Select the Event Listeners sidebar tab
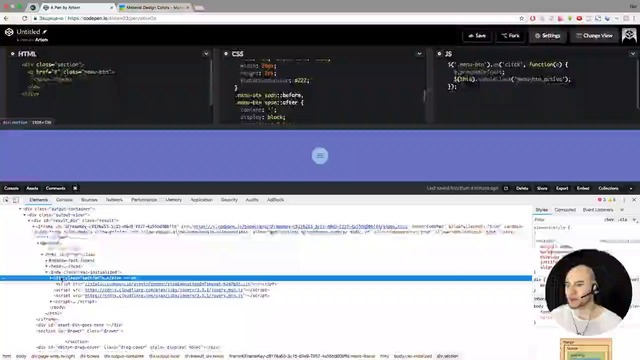 [x=598, y=210]
